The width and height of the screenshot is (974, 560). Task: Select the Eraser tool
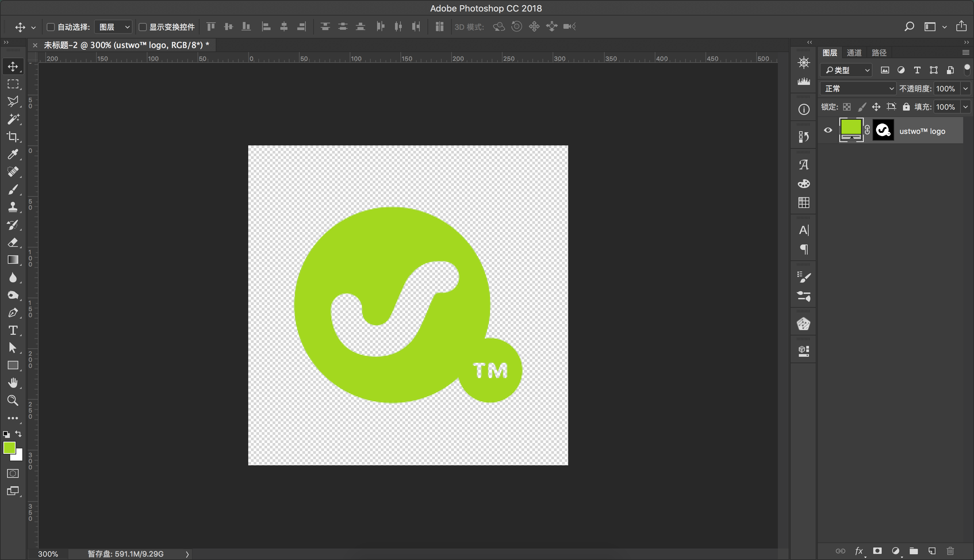click(x=13, y=242)
